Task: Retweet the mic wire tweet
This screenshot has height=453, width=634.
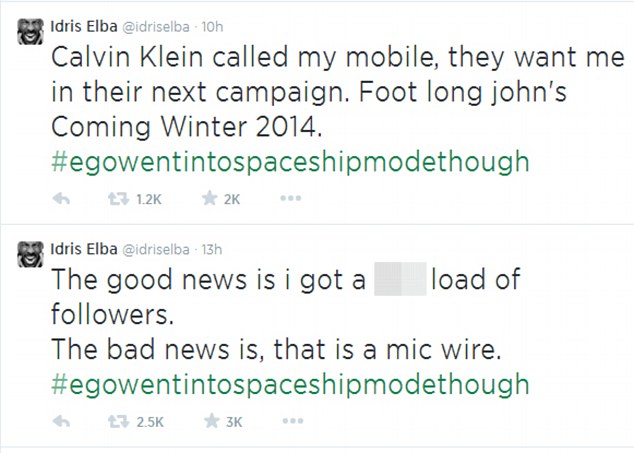Action: pyautogui.click(x=118, y=421)
